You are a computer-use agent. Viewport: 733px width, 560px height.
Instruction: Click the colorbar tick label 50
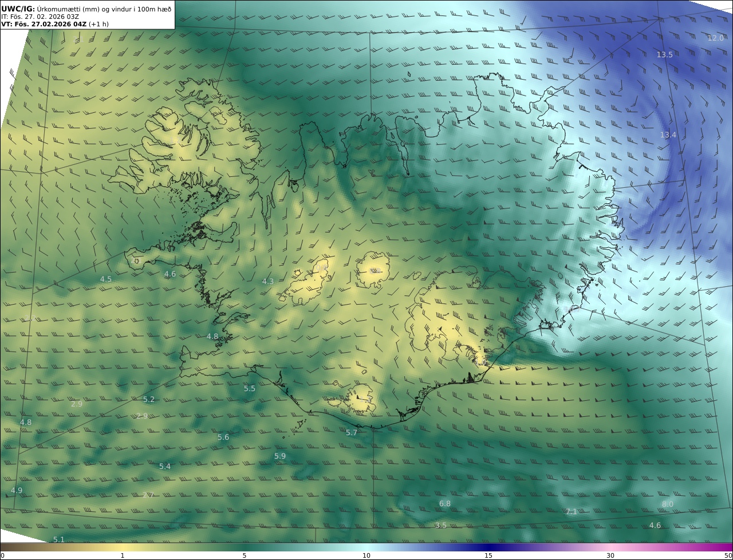(x=728, y=555)
